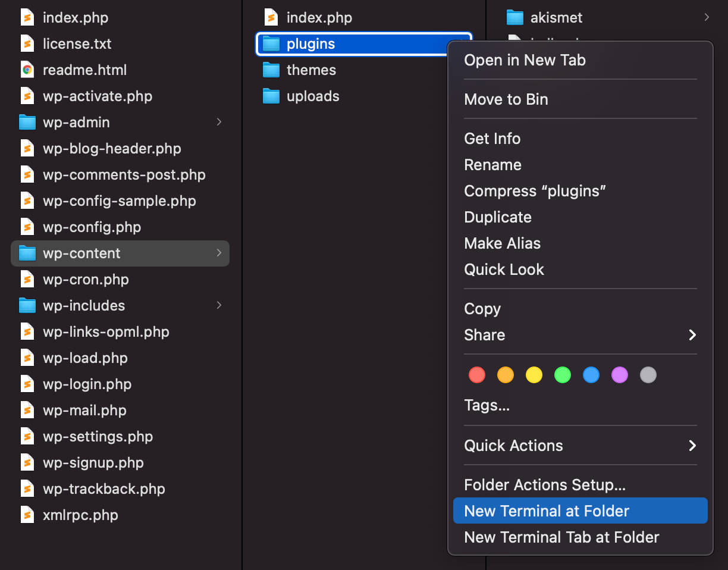The image size is (728, 570).
Task: Expand the wp-content disclosure chevron
Action: pos(219,253)
